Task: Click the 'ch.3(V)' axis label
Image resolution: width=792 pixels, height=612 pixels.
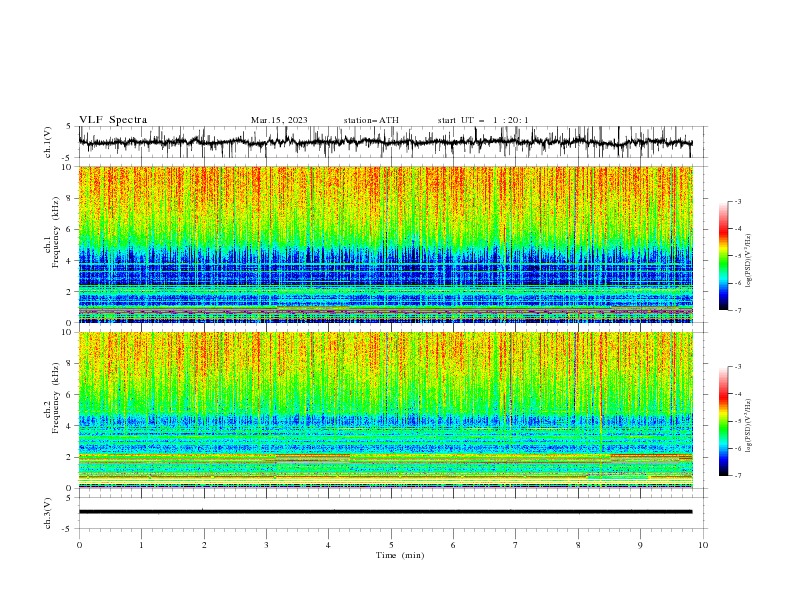Action: pos(48,513)
